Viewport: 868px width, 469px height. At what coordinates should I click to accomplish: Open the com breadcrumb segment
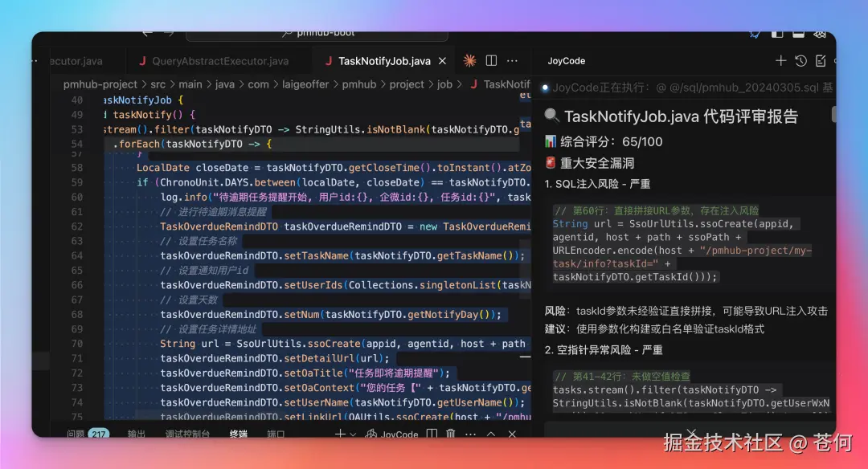pos(258,84)
